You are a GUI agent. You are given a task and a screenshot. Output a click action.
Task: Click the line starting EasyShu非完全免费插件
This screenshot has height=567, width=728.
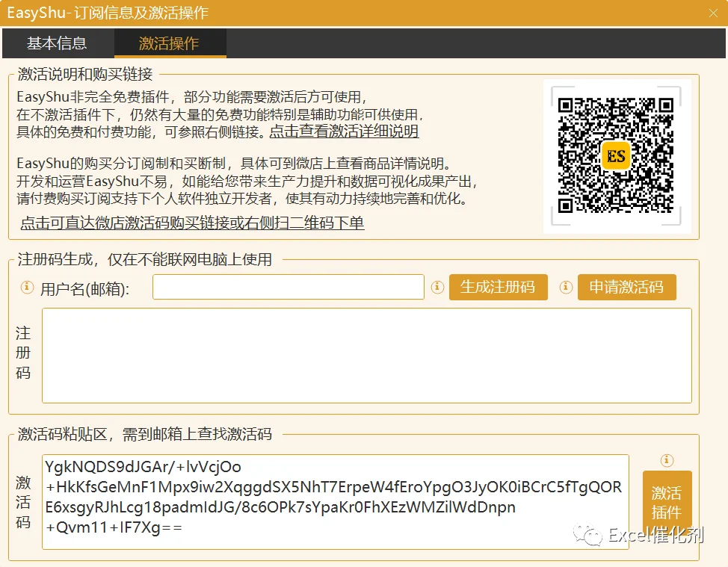(x=193, y=97)
